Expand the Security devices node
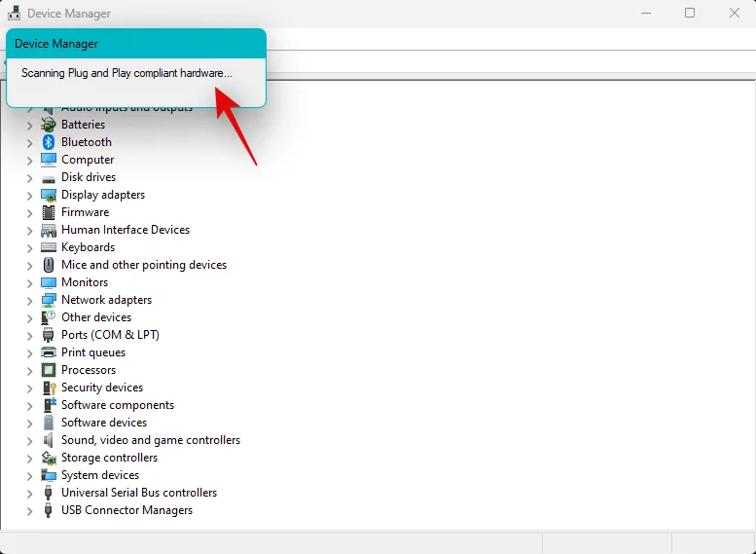Screen dimensions: 756x554 (x=29, y=388)
